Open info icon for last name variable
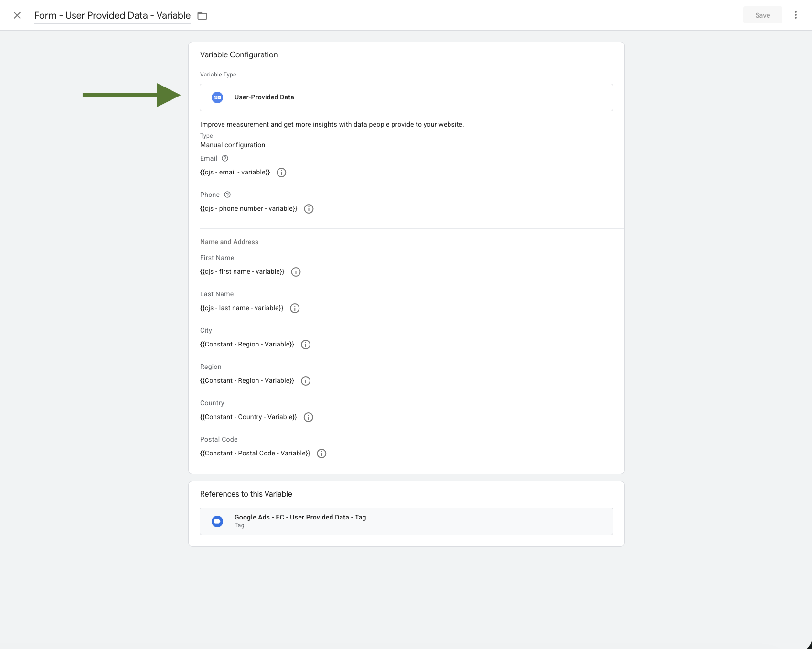 [x=295, y=308]
